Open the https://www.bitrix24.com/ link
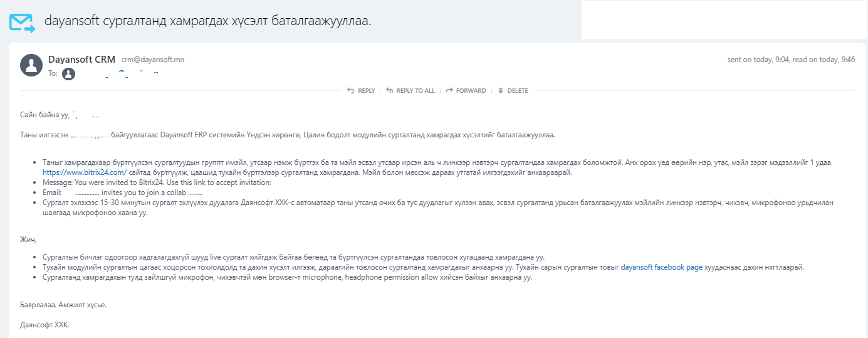This screenshot has height=338, width=868. (85, 172)
